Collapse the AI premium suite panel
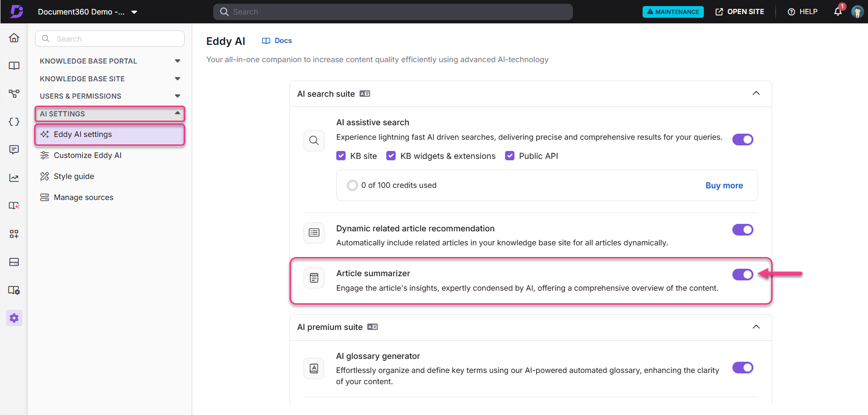Image resolution: width=868 pixels, height=415 pixels. click(x=756, y=327)
